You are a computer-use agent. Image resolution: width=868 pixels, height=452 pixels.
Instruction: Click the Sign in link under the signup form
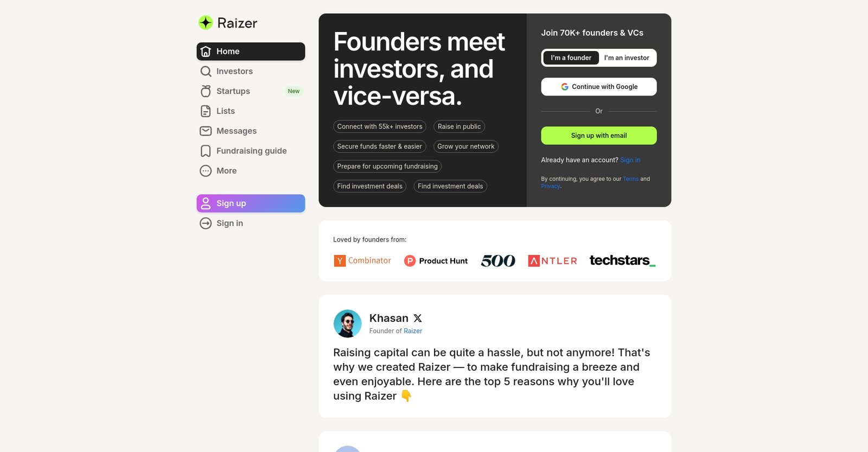point(630,160)
